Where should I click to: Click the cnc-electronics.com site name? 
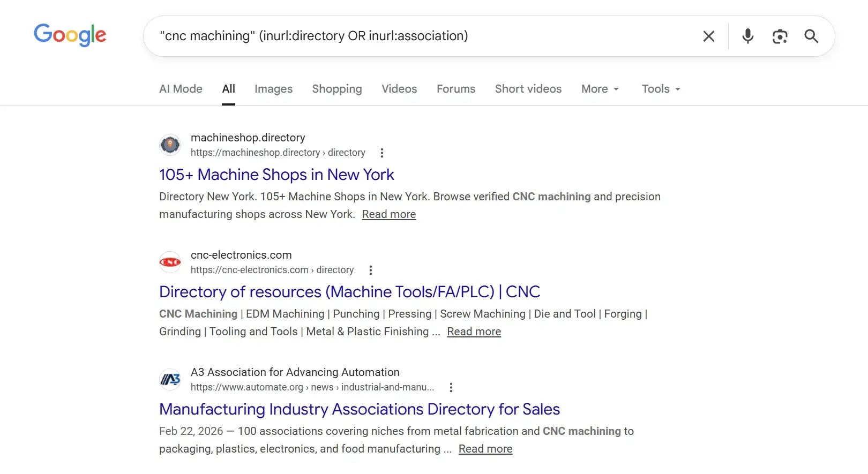[241, 255]
